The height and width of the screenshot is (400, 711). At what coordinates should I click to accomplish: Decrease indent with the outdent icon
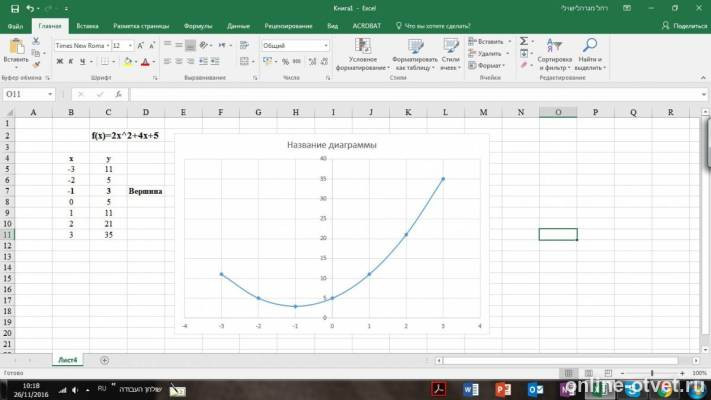click(x=203, y=61)
